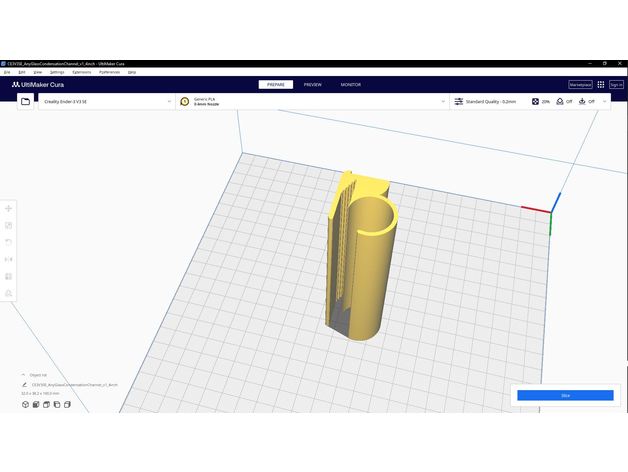The width and height of the screenshot is (628, 472).
Task: Expand the Generic PLA material selector
Action: tap(310, 101)
